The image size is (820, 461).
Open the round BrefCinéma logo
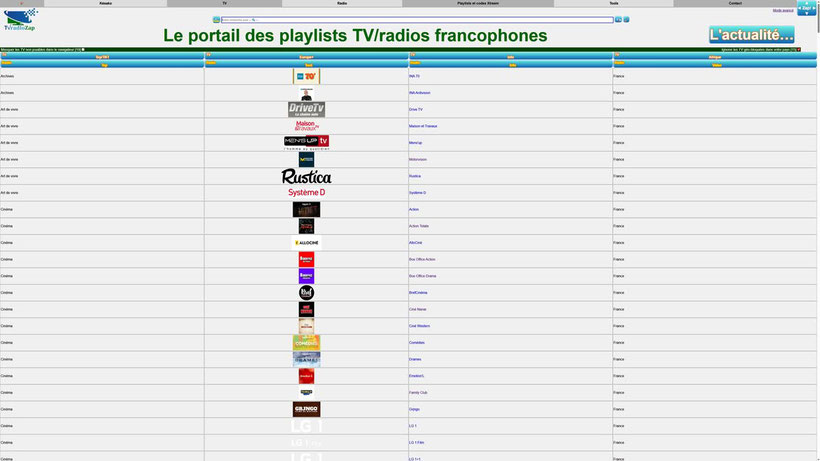[x=306, y=293]
